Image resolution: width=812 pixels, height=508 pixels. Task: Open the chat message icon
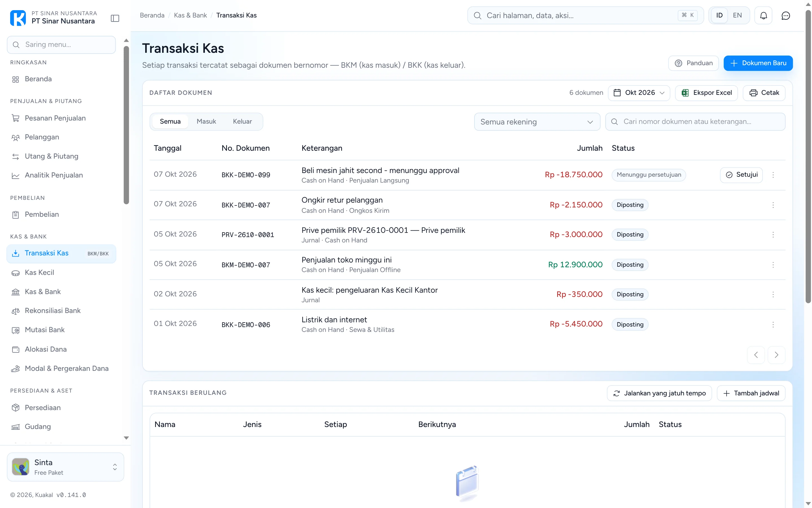pos(785,16)
